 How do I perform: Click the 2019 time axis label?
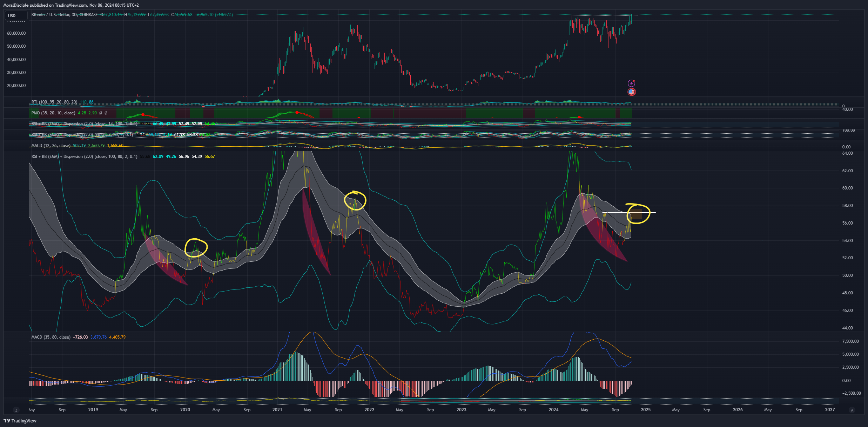(x=93, y=410)
